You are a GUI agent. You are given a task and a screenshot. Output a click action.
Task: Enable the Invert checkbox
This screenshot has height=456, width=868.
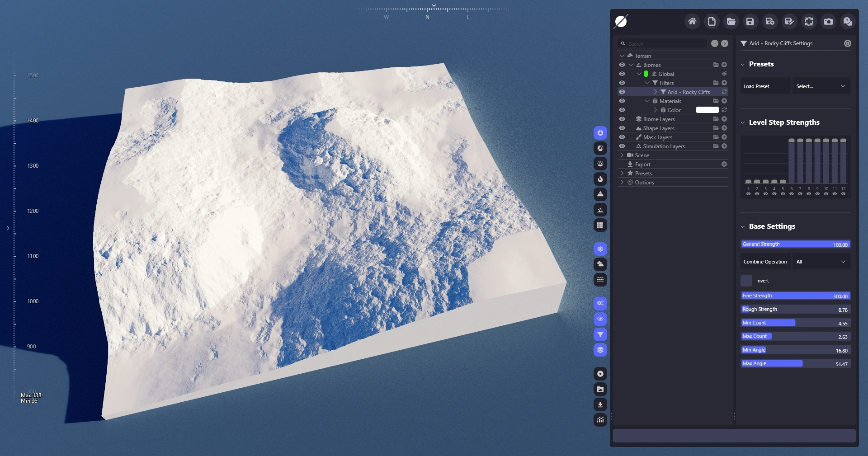pos(746,281)
